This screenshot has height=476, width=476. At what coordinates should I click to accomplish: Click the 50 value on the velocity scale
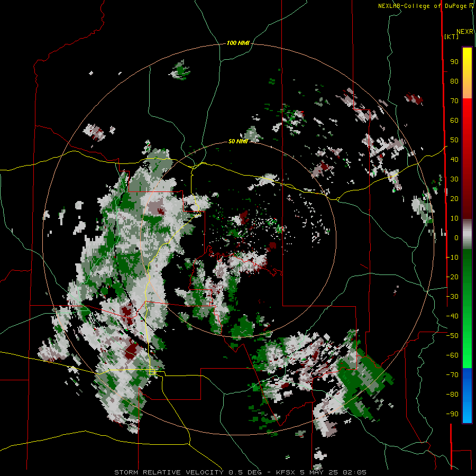click(x=454, y=140)
